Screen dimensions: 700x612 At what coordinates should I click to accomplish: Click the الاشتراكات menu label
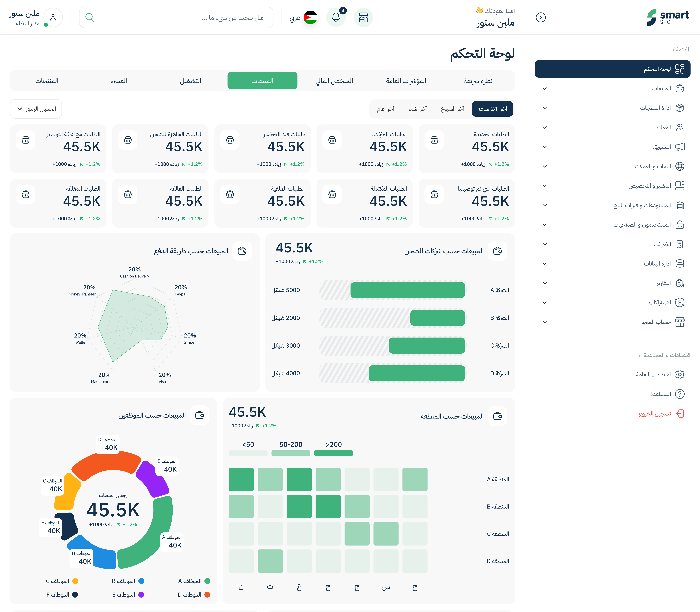[x=660, y=303]
